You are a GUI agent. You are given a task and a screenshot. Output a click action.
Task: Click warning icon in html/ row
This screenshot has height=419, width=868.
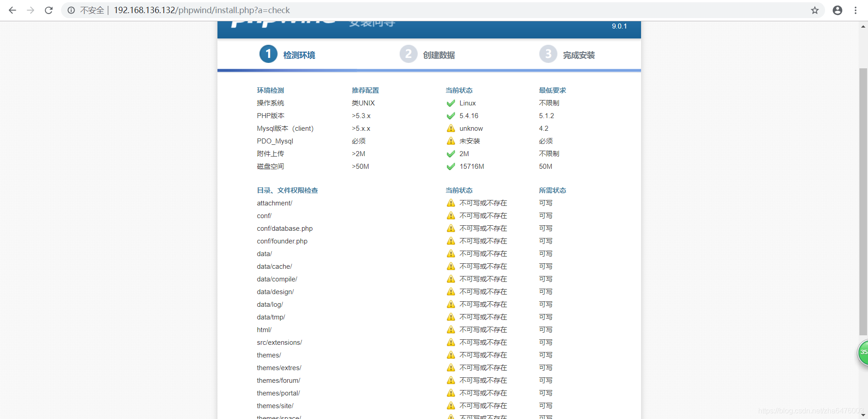(451, 330)
